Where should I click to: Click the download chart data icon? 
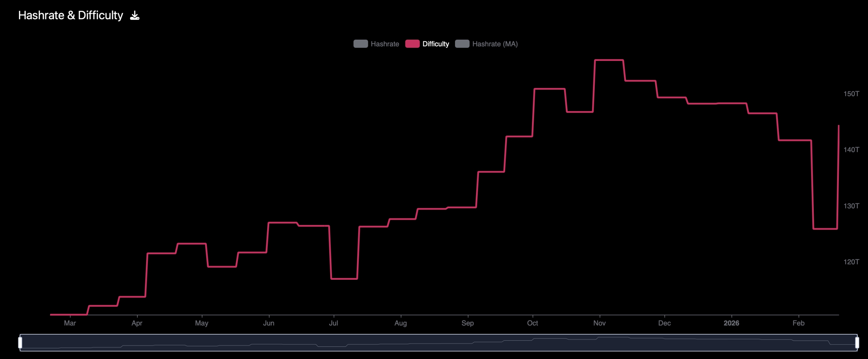tap(135, 16)
